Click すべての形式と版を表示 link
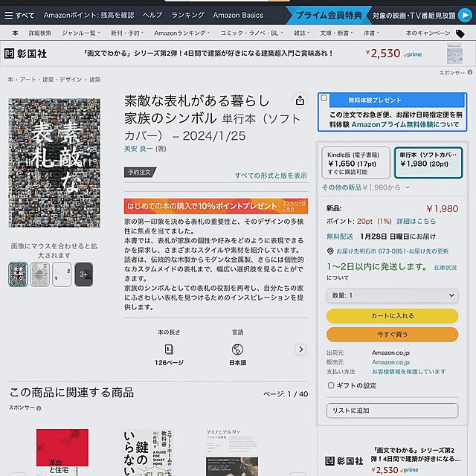The height and width of the screenshot is (476, 476). (271, 176)
